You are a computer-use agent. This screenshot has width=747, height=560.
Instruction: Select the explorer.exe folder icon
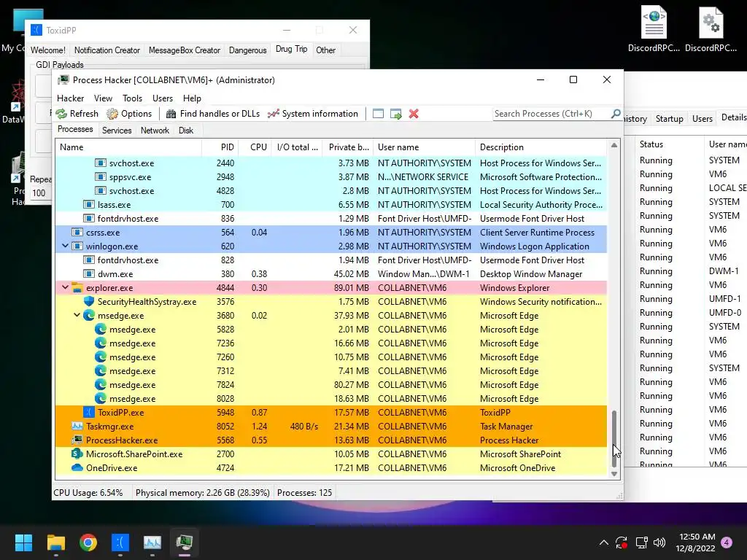click(77, 287)
